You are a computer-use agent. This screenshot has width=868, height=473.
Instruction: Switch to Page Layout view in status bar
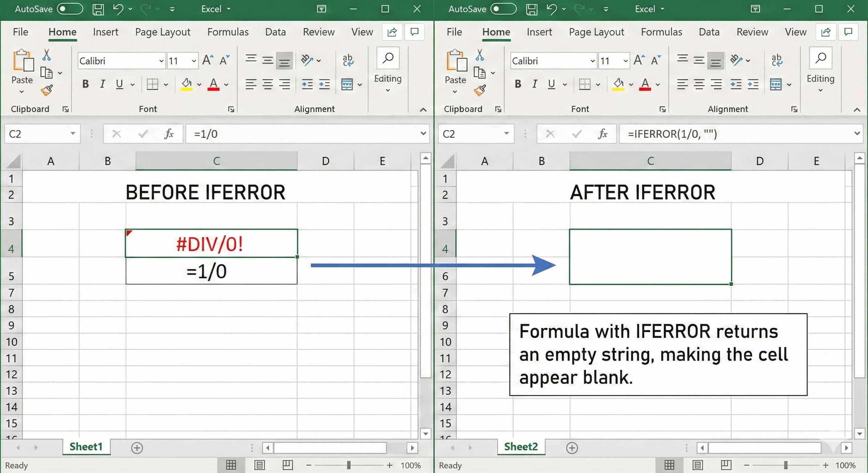click(x=259, y=465)
